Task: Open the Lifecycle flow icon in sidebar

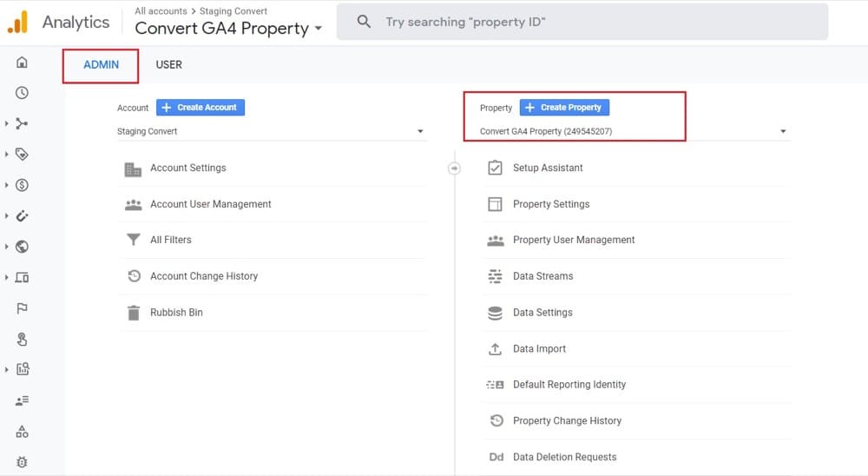Action: click(x=22, y=123)
